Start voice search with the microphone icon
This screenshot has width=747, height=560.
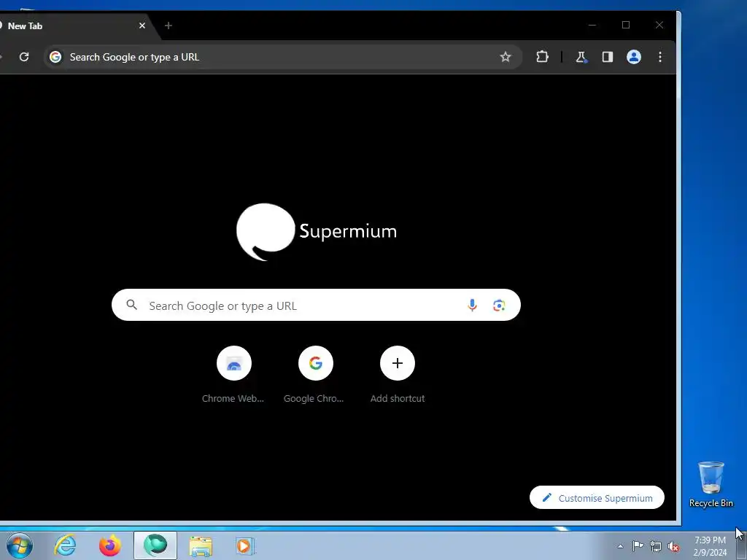coord(472,306)
